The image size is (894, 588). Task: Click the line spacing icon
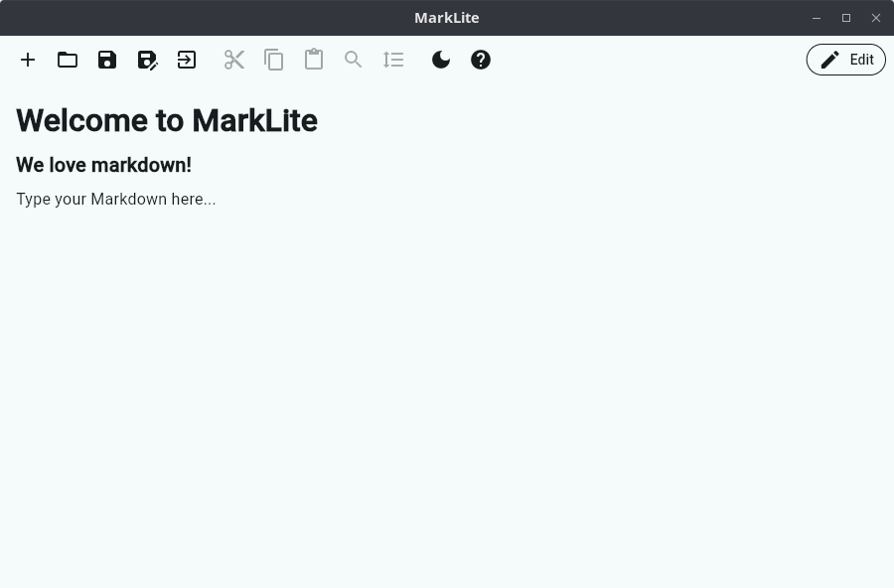[393, 60]
